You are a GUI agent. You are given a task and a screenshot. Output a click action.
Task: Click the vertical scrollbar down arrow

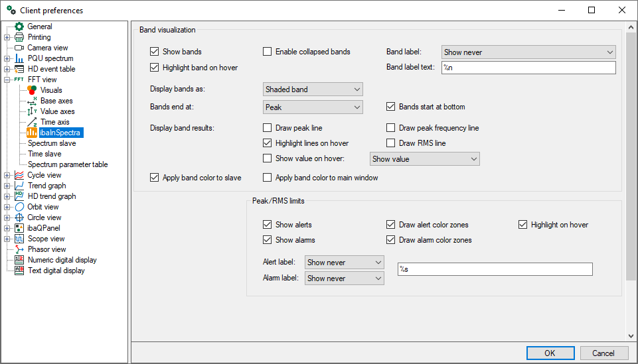tap(631, 336)
